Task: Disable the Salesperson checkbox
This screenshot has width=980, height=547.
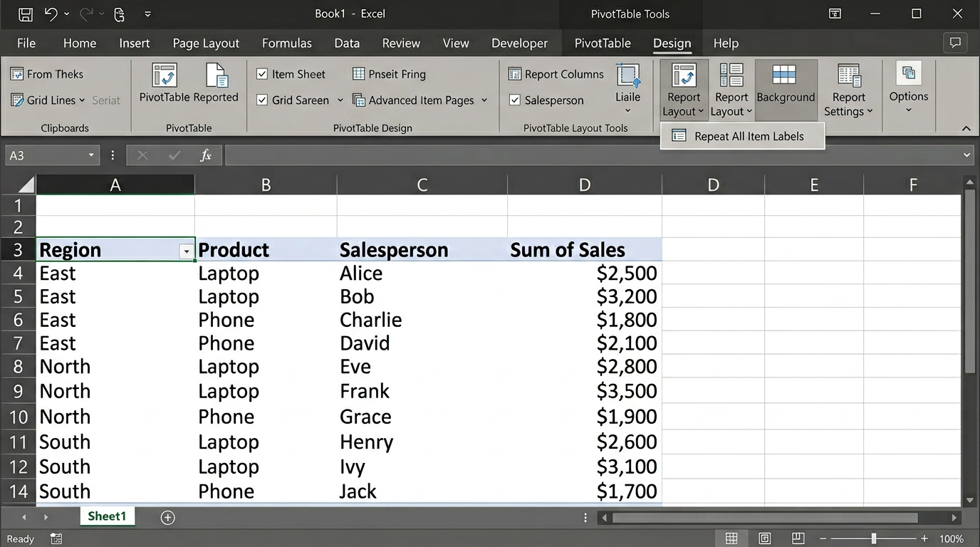Action: (515, 100)
